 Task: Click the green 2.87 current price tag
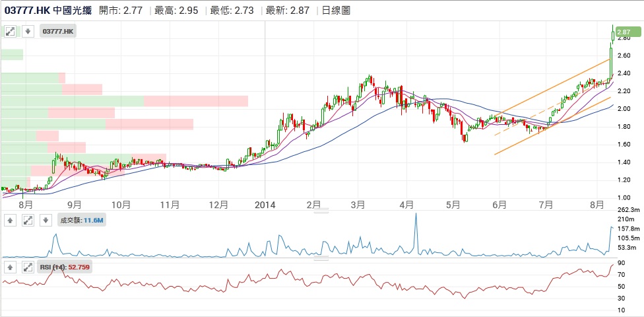(623, 31)
